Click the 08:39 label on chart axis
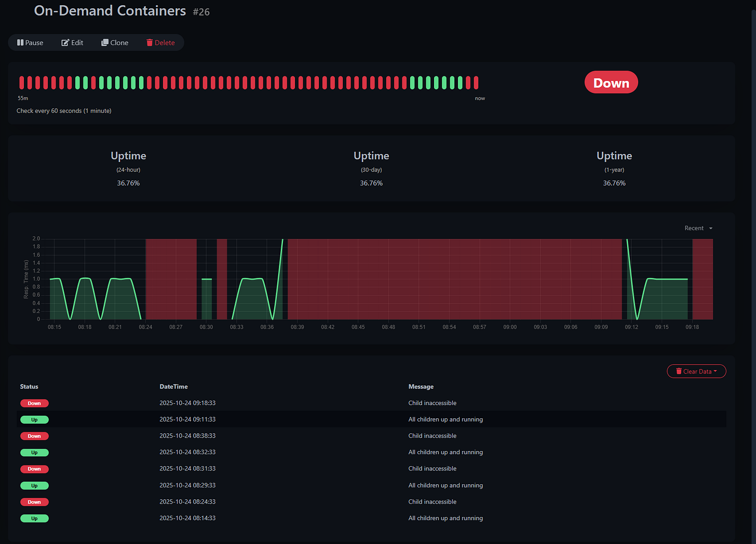This screenshot has height=544, width=756. (298, 327)
